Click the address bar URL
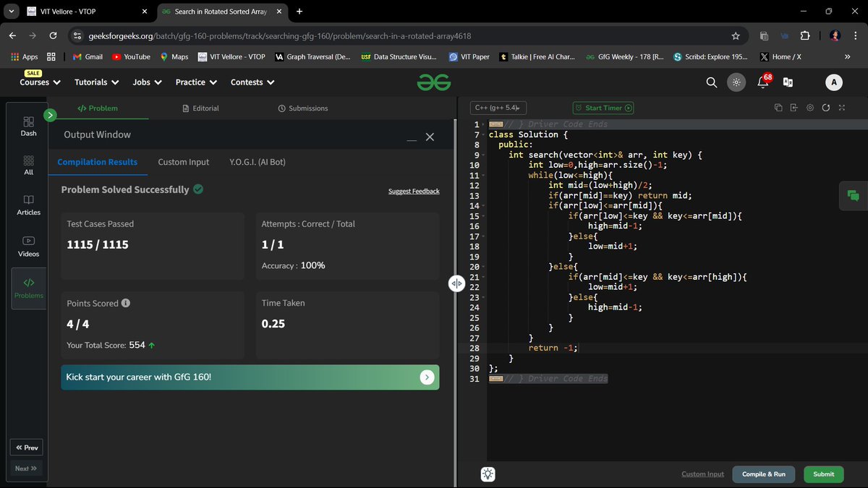868x488 pixels. (281, 35)
